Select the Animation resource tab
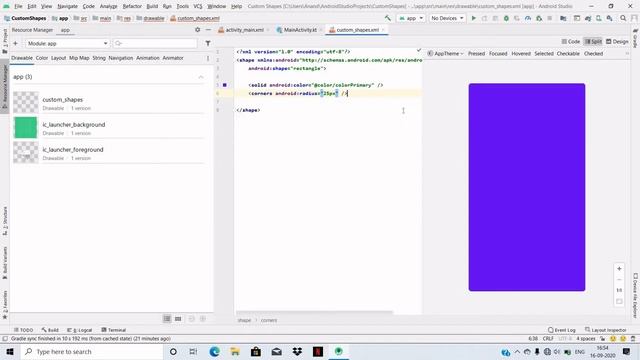Image resolution: width=640 pixels, height=360 pixels. coord(148,58)
